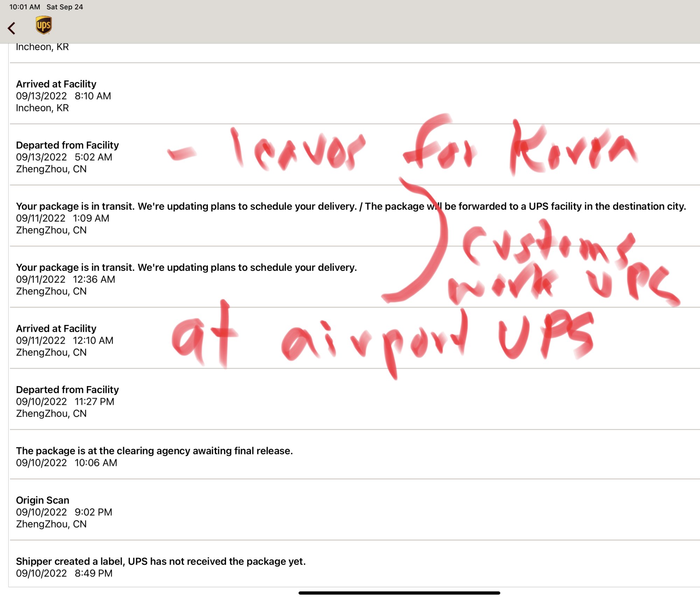Tap the partial Incheon, KR row
The image size is (700, 599).
[x=42, y=47]
